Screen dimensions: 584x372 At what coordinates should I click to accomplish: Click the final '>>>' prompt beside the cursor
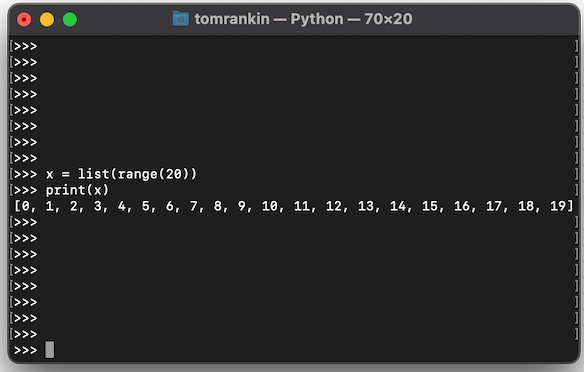click(25, 350)
